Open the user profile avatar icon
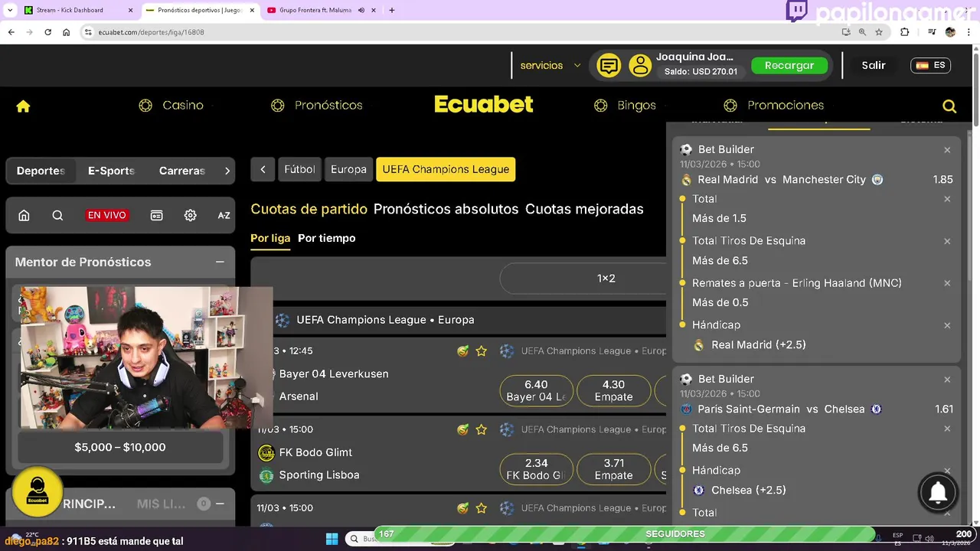The width and height of the screenshot is (980, 551). click(640, 66)
